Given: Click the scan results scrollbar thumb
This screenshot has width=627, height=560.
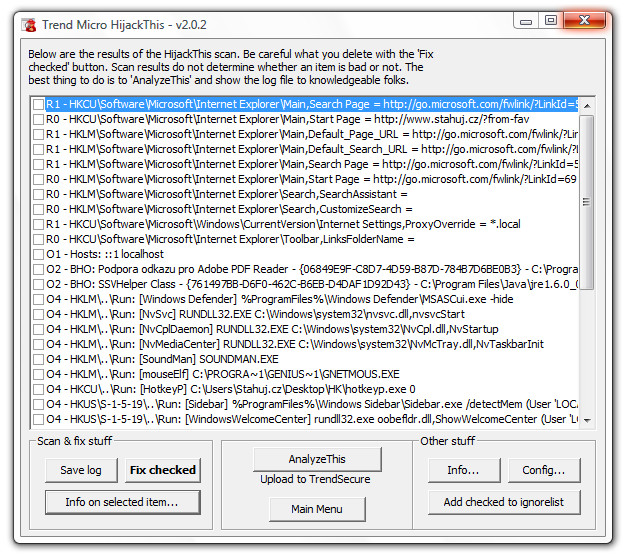Looking at the screenshot, I should coord(587,202).
